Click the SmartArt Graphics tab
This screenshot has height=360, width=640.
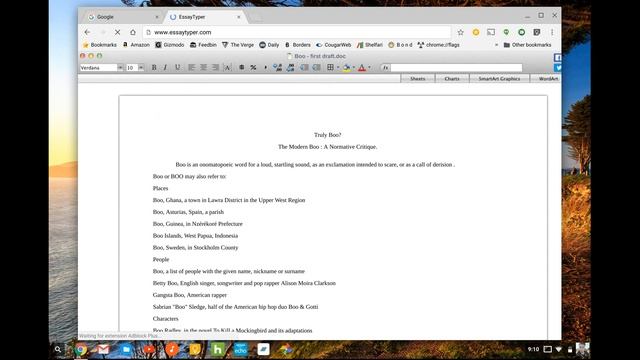pos(499,78)
